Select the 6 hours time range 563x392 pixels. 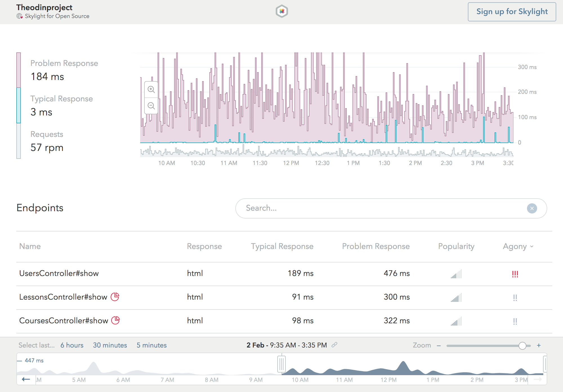(72, 345)
